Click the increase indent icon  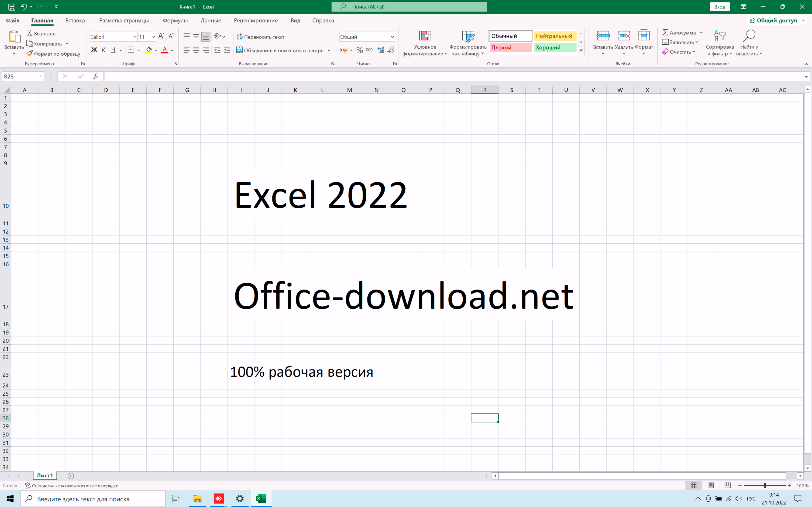(x=227, y=50)
